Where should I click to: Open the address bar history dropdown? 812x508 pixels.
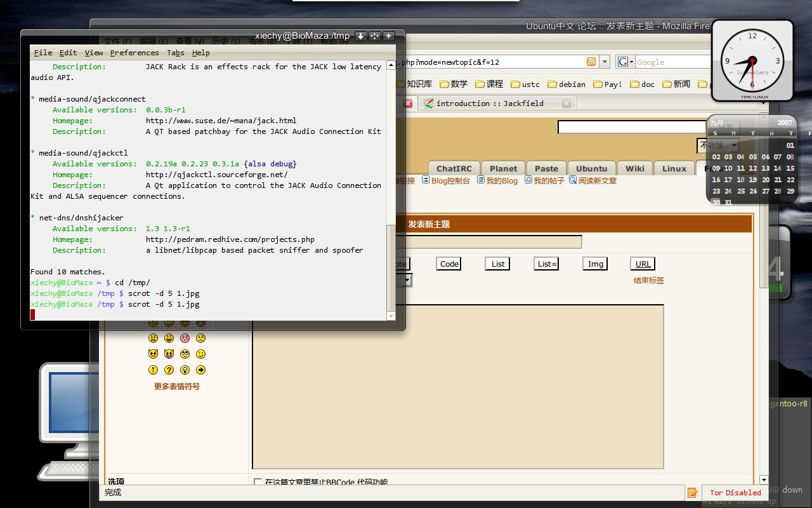[x=605, y=62]
